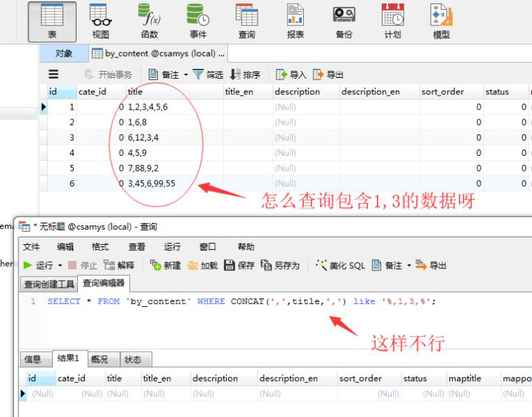Click 备注 in the query toolbar
Image resolution: width=532 pixels, height=417 pixels.
click(x=387, y=265)
